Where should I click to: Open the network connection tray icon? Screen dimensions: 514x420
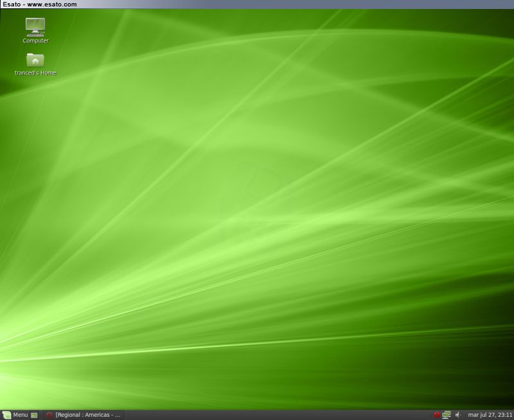click(x=446, y=415)
